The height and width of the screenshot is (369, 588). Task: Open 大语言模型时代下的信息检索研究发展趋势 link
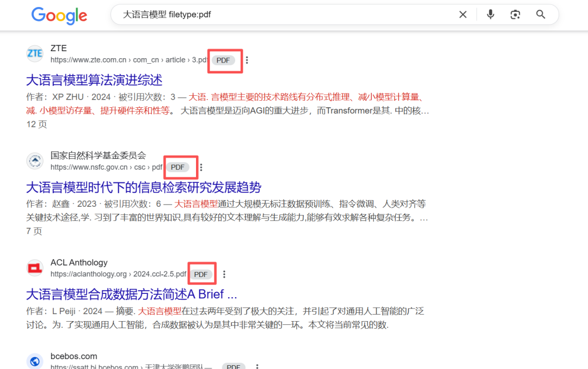click(144, 187)
